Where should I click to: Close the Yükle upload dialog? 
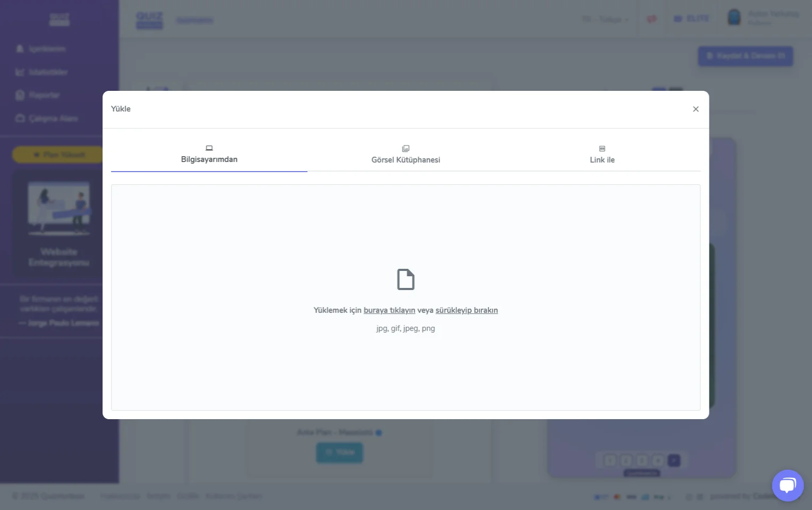point(696,109)
